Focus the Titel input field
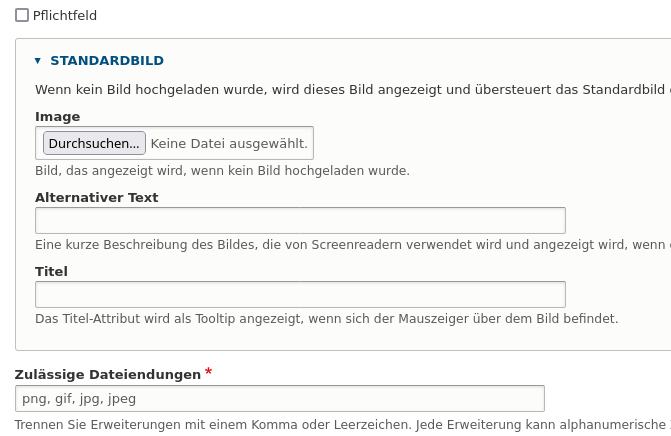This screenshot has height=436, width=671. pos(300,294)
